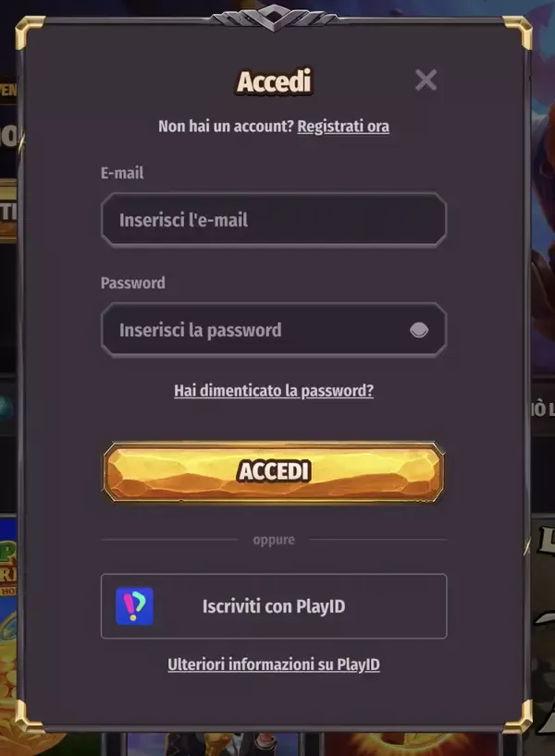Choose Iscriviti con PlayID button
Viewport: 555px width, 756px height.
274,606
